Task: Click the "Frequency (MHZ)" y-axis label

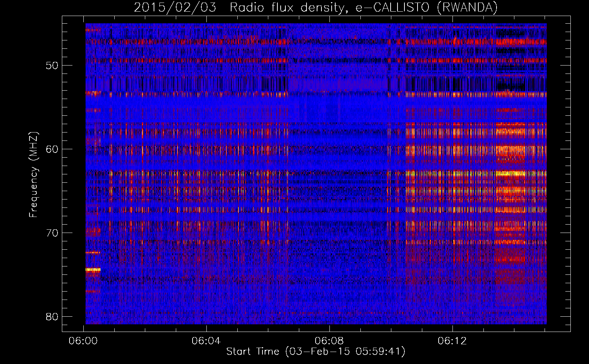Action: point(33,174)
